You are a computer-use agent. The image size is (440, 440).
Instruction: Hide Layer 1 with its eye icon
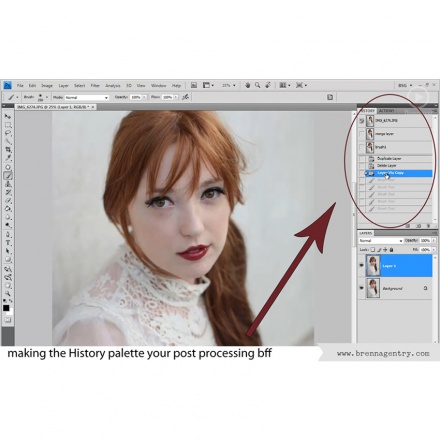[362, 265]
